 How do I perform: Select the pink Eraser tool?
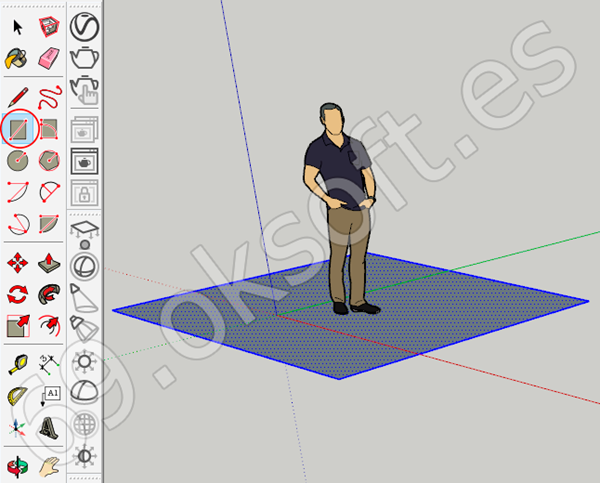[x=49, y=59]
